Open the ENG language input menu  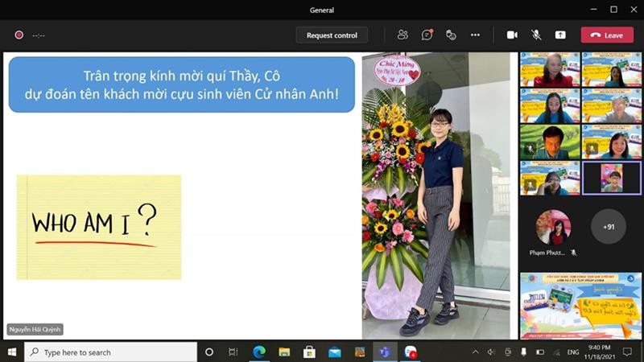pyautogui.click(x=573, y=352)
